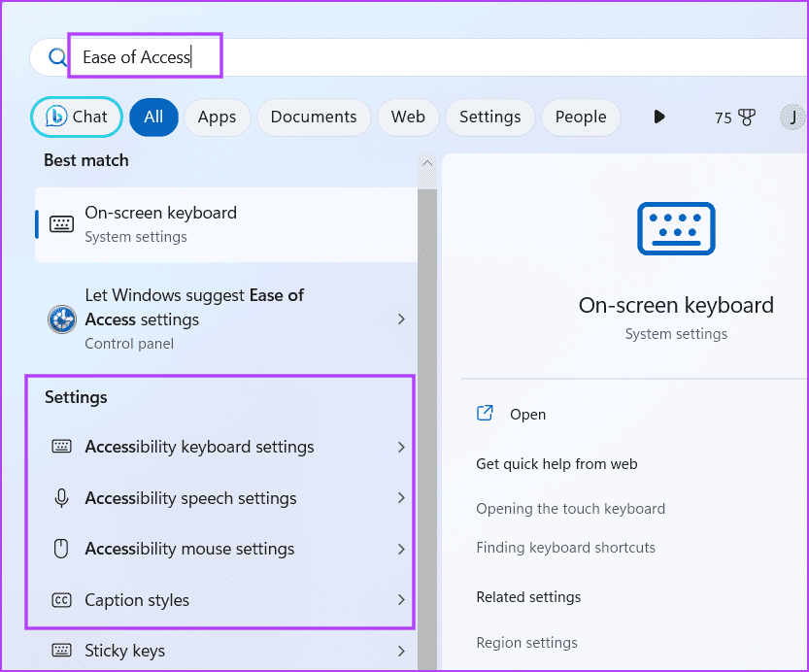Viewport: 809px width, 672px height.
Task: Click the On-screen keyboard result icon
Action: pyautogui.click(x=61, y=224)
